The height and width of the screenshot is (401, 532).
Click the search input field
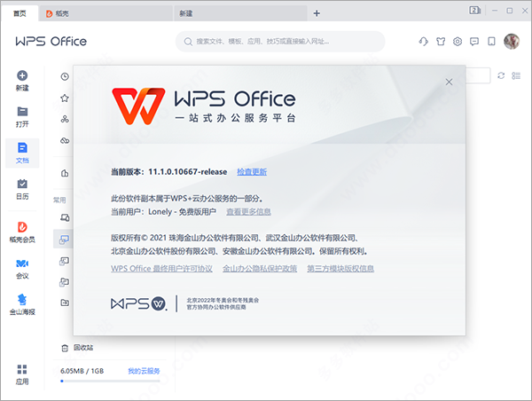(280, 42)
